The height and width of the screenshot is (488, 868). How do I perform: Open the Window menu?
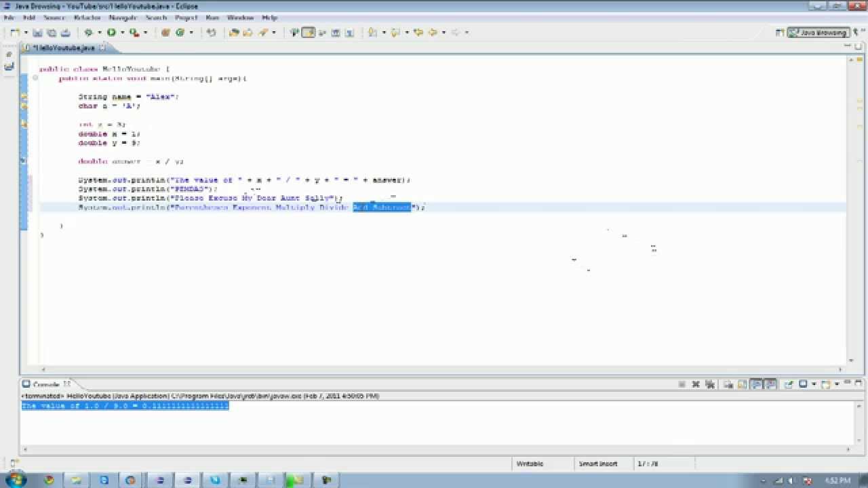241,18
